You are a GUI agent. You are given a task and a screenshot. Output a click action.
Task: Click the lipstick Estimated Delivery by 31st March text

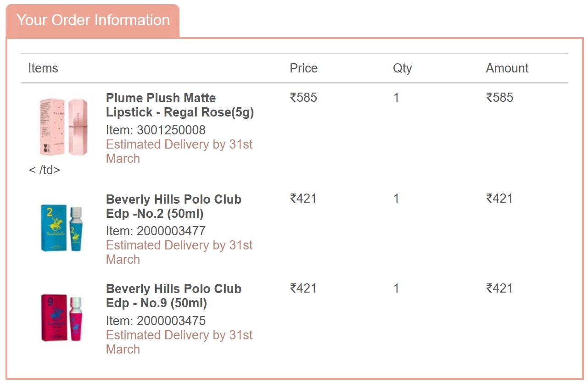point(179,151)
